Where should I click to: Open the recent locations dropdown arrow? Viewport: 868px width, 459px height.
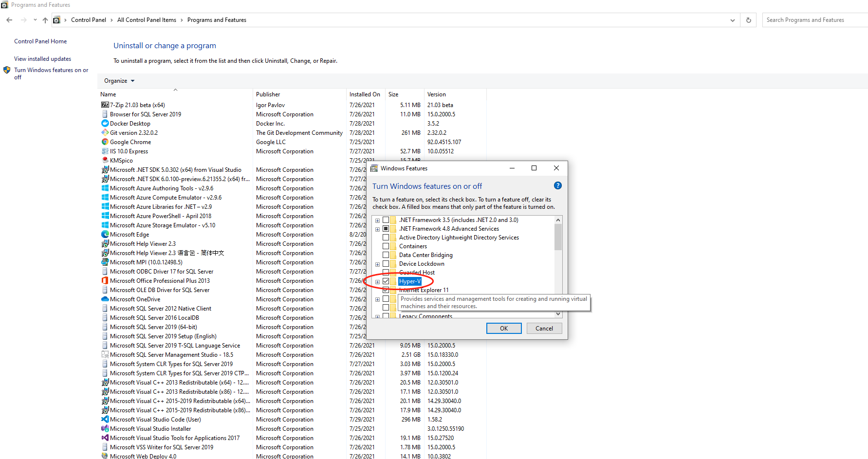coord(35,20)
